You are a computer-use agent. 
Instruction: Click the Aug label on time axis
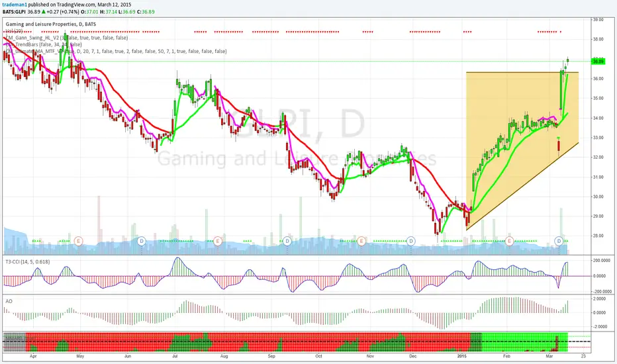(224, 356)
